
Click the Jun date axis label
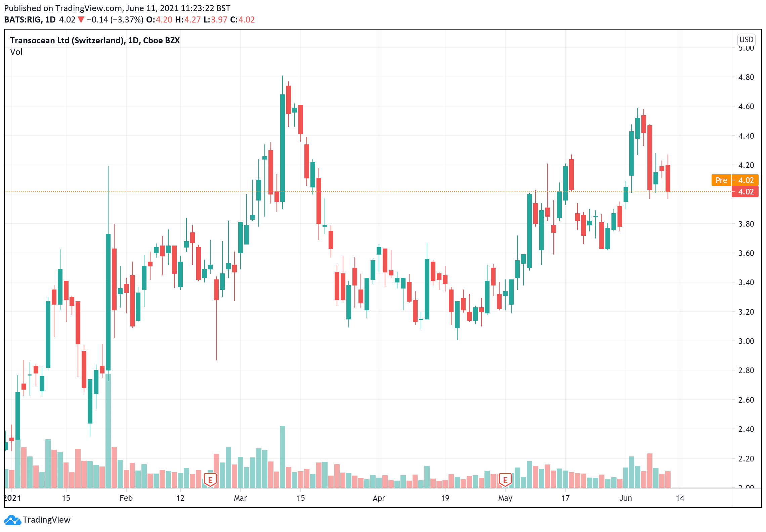pos(626,498)
